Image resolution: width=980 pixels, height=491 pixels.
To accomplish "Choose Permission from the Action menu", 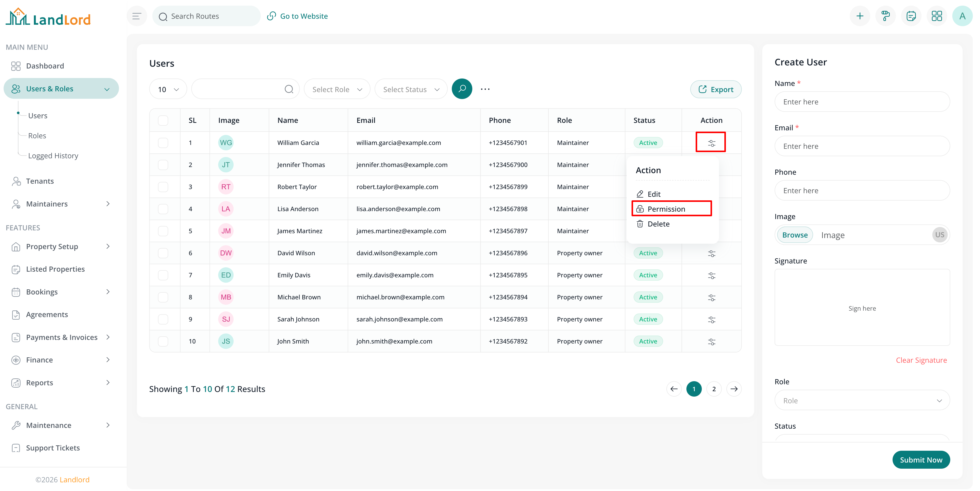I will coord(666,209).
